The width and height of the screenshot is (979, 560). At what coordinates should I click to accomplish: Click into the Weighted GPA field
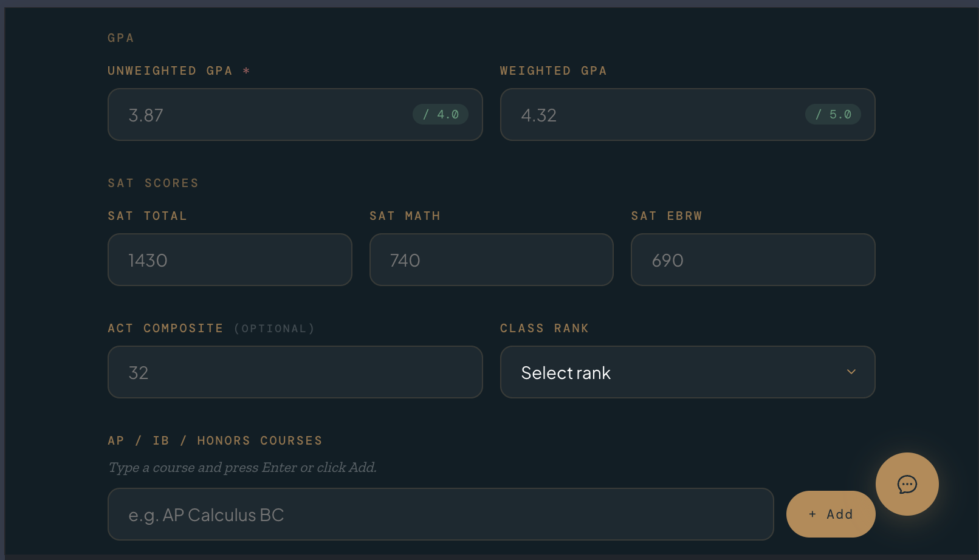pyautogui.click(x=656, y=115)
